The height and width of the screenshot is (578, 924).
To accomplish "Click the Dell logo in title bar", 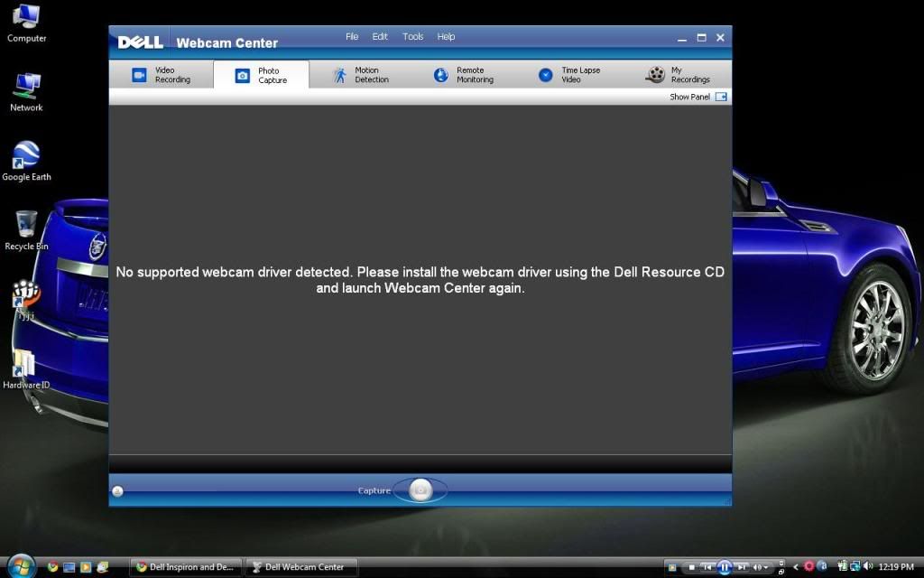I will pyautogui.click(x=140, y=42).
